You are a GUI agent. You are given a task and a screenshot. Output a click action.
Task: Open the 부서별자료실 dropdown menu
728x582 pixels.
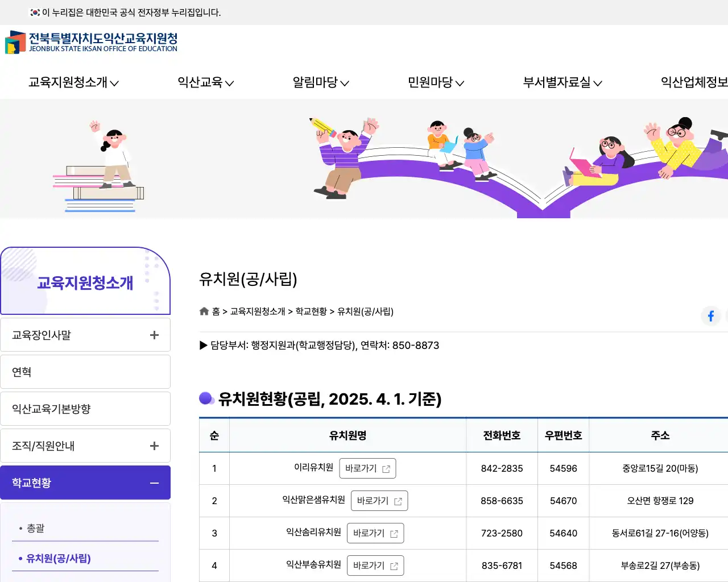560,82
